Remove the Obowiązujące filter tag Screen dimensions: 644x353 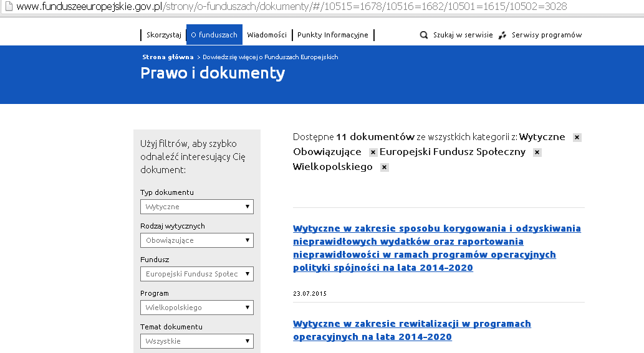[x=373, y=153]
